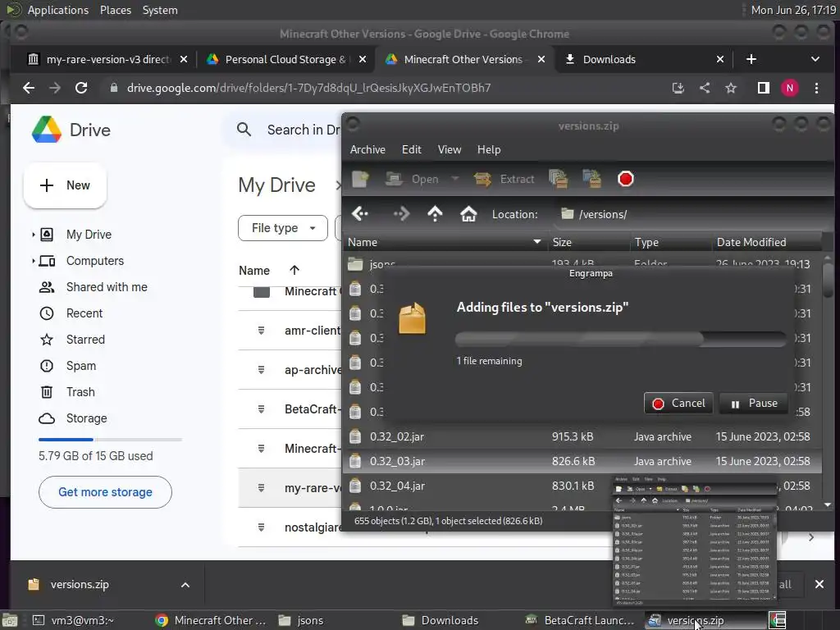Sort by the Type column header
840x630 pixels.
point(671,242)
